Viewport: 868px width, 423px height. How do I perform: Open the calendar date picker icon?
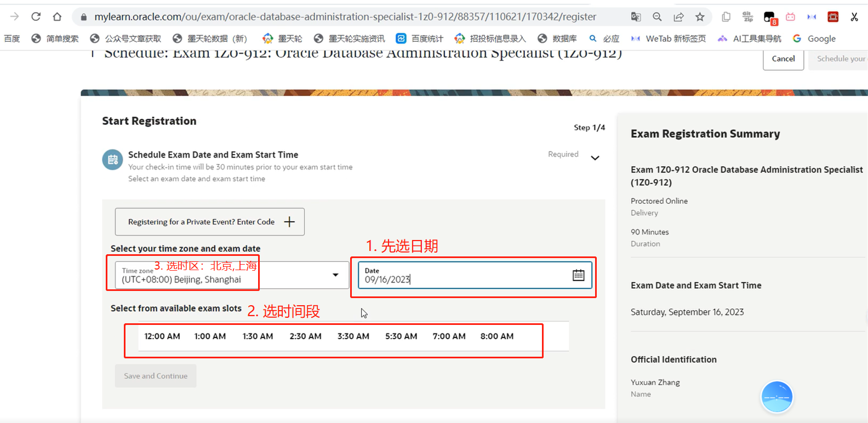tap(578, 275)
